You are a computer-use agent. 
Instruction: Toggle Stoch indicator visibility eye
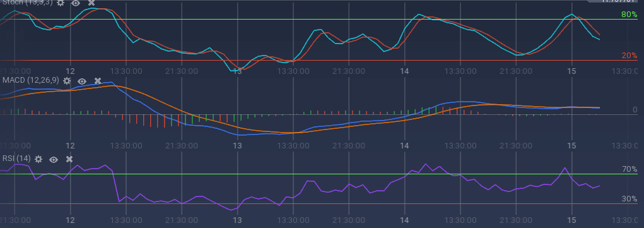click(x=76, y=3)
